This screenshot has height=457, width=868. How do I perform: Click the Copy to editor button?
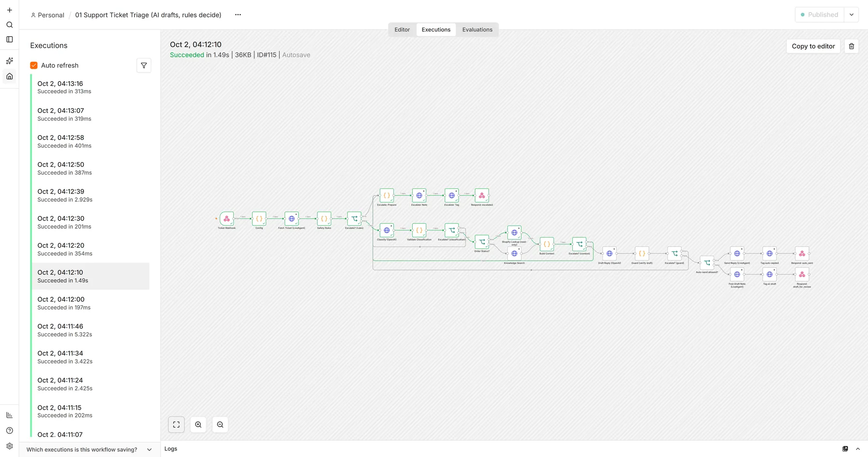pyautogui.click(x=813, y=46)
